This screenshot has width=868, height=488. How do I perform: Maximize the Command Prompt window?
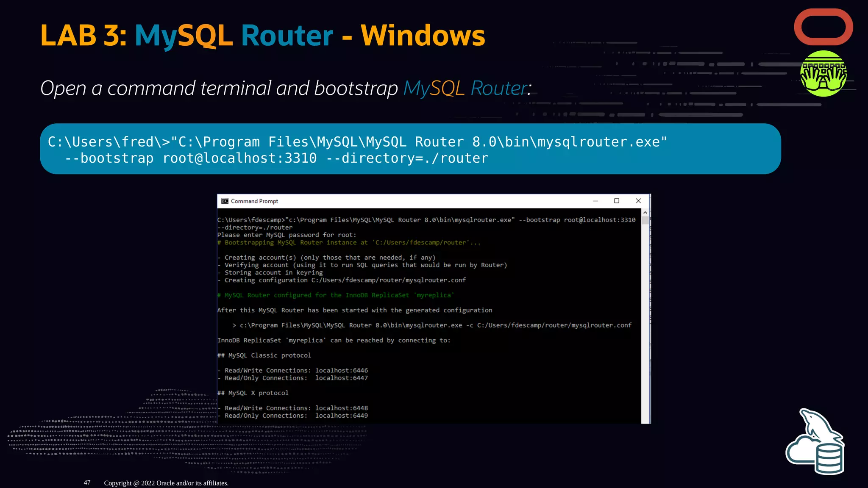(617, 201)
